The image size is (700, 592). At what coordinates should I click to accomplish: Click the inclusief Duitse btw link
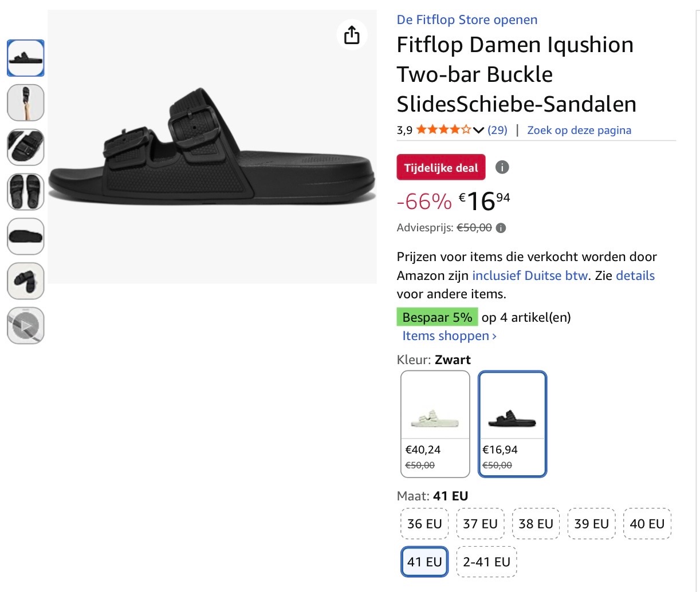click(530, 275)
